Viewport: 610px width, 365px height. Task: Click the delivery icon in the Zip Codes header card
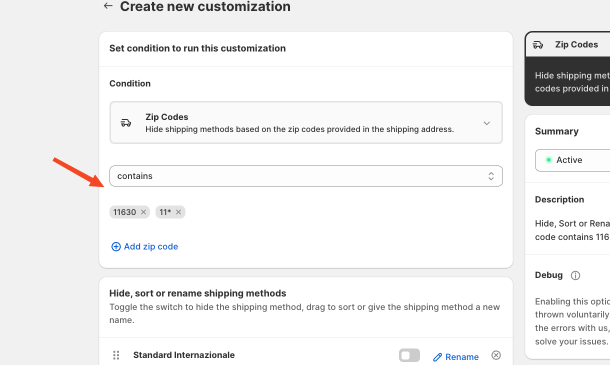(538, 45)
